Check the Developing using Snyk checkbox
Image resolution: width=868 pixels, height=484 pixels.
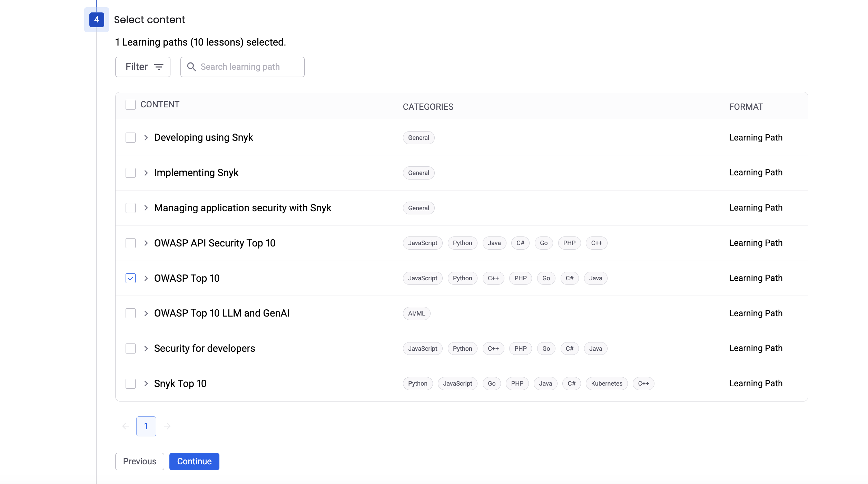click(x=130, y=138)
